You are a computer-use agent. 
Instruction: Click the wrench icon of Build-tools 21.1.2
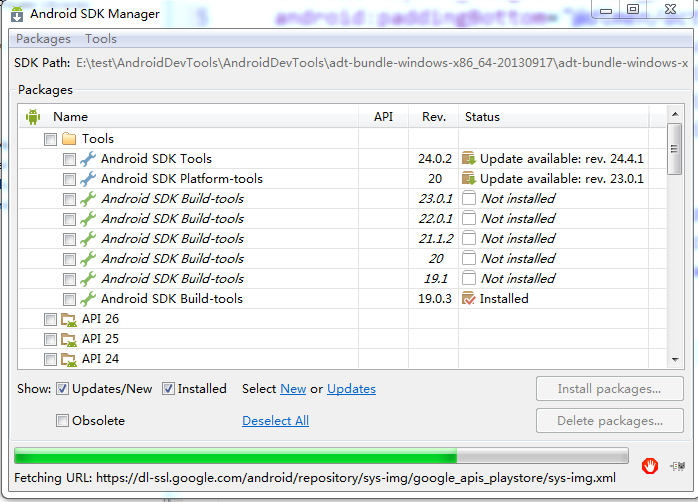coord(88,239)
